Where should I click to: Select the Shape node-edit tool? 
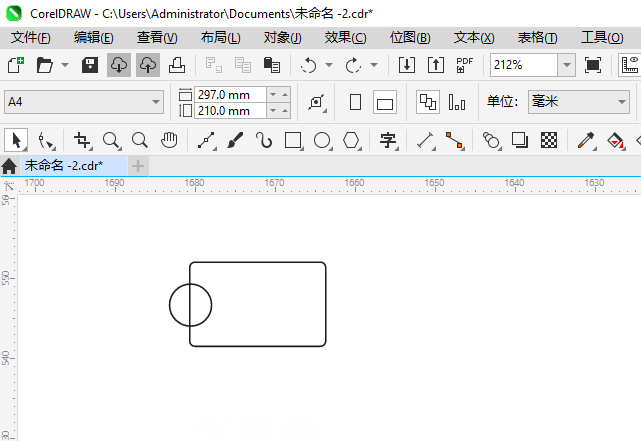(46, 141)
